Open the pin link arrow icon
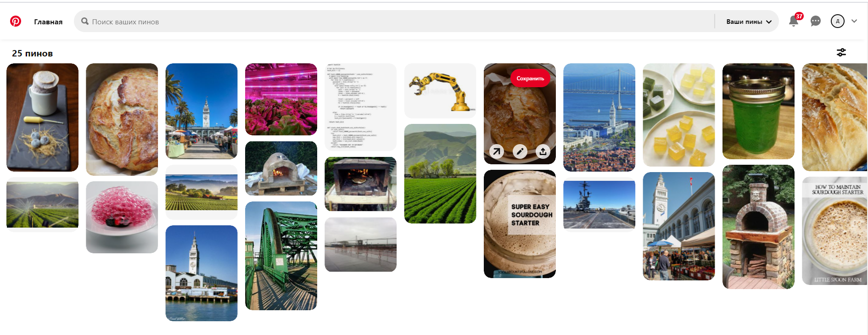Screen dimensions: 868x335 coord(497,151)
